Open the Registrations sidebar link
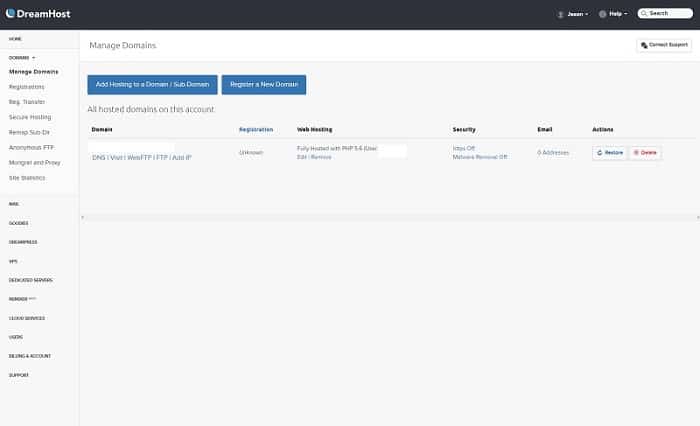 point(26,87)
